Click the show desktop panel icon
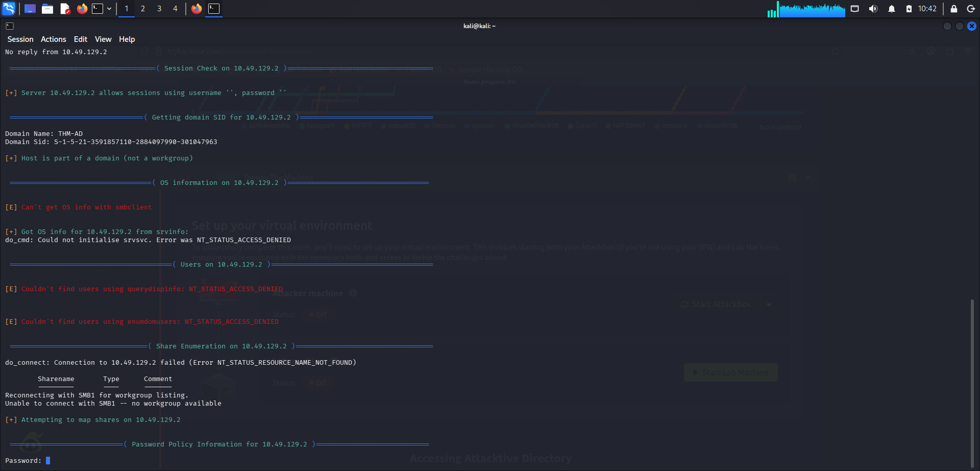Viewport: 980px width, 471px height. click(x=30, y=9)
